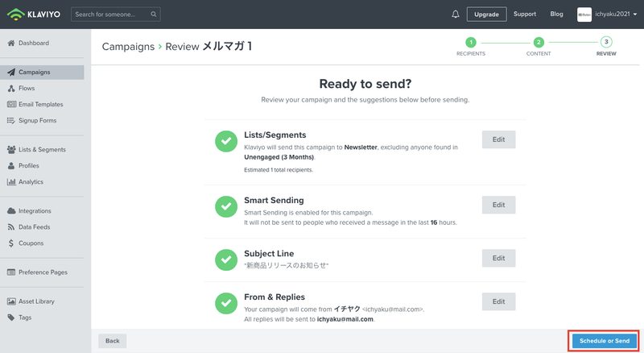Click the Tags icon

11,318
